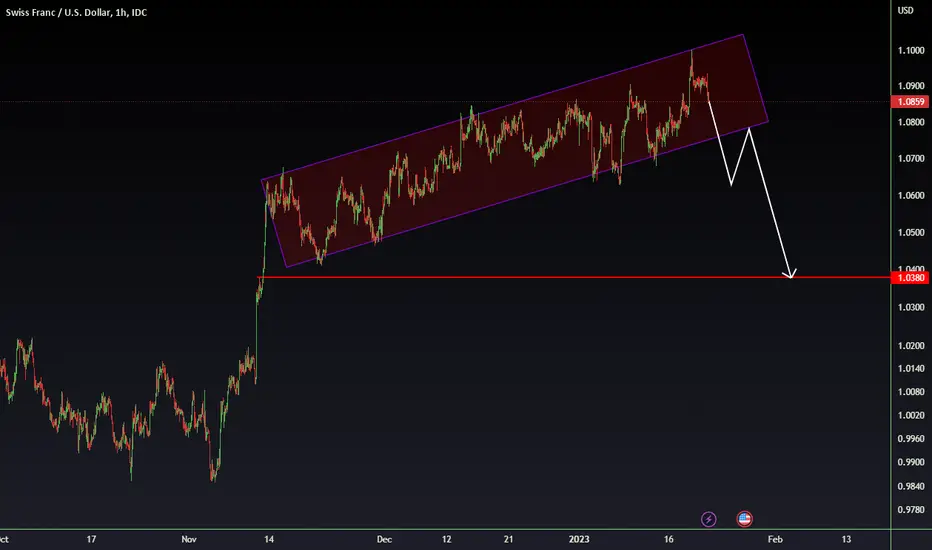Click the 1.0200 price axis value
The image size is (932, 550).
click(911, 345)
